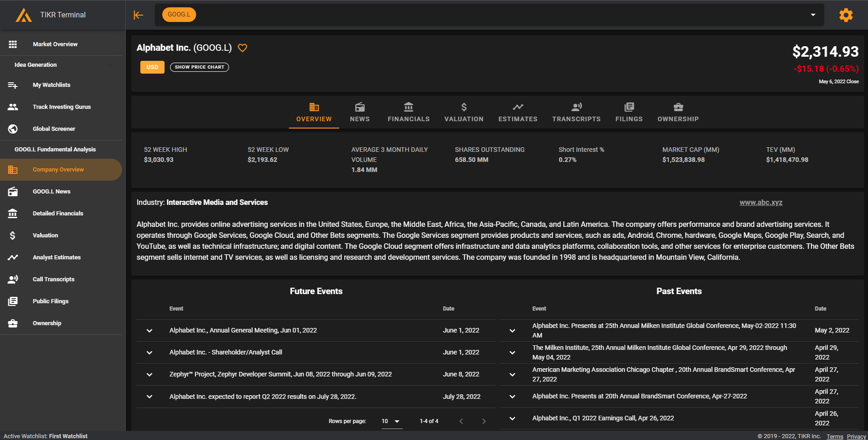Expand the Q1 2022 Earnings Call row
The image size is (868, 440).
point(512,419)
